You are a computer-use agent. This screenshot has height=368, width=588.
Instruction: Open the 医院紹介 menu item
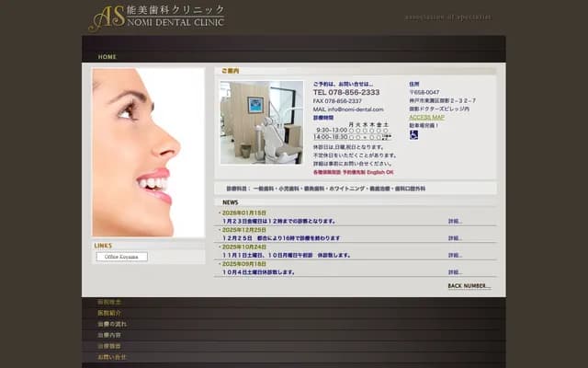pyautogui.click(x=109, y=313)
